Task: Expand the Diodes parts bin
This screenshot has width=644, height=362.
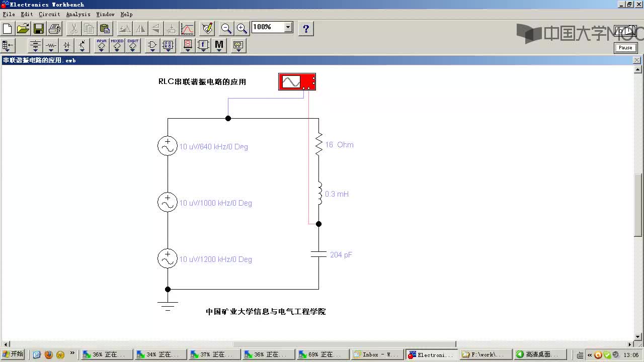Action: (66, 46)
